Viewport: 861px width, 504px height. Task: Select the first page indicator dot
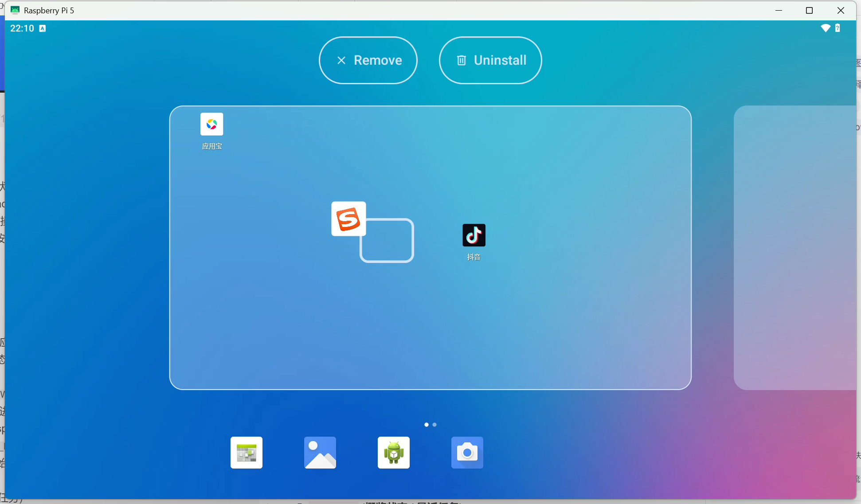click(x=427, y=425)
